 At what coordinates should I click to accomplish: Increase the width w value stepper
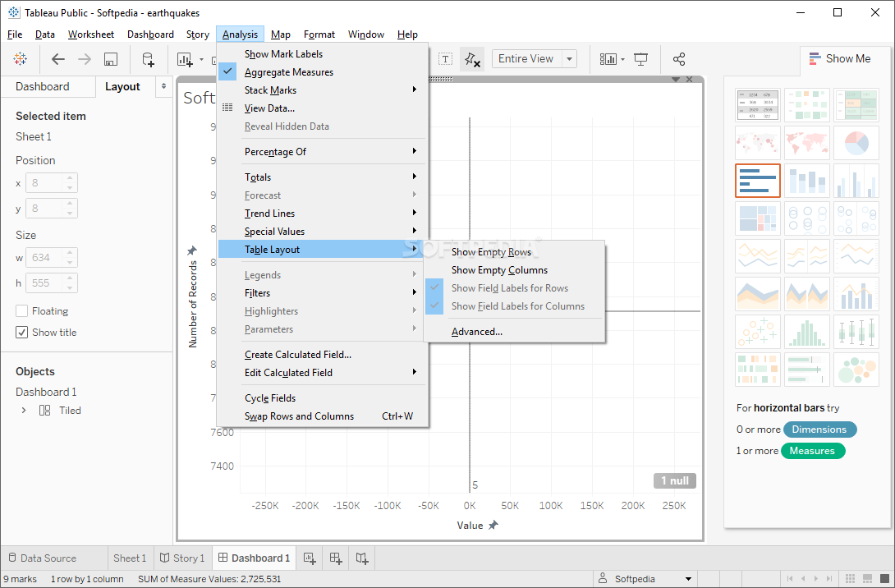[x=70, y=252]
